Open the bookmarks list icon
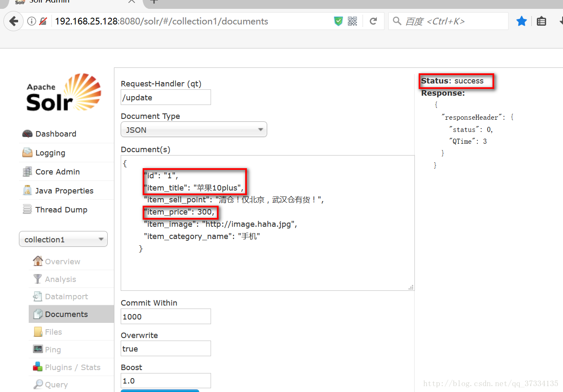The height and width of the screenshot is (392, 563). pos(541,21)
